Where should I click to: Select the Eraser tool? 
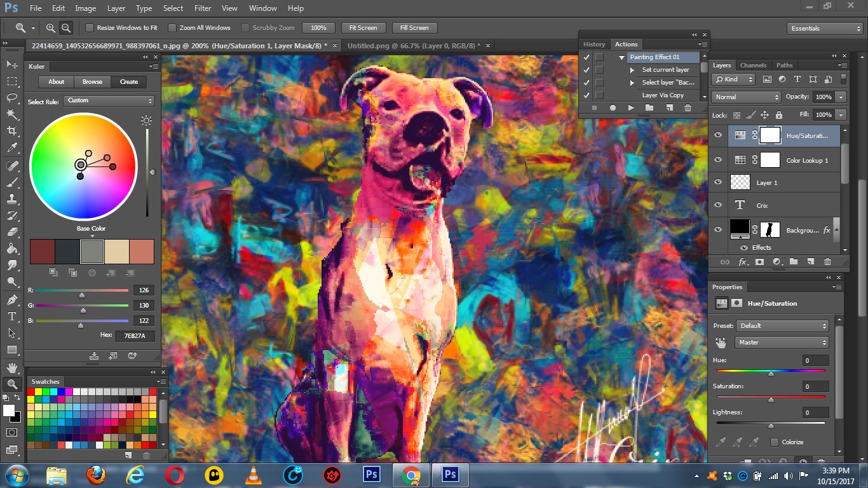point(11,232)
